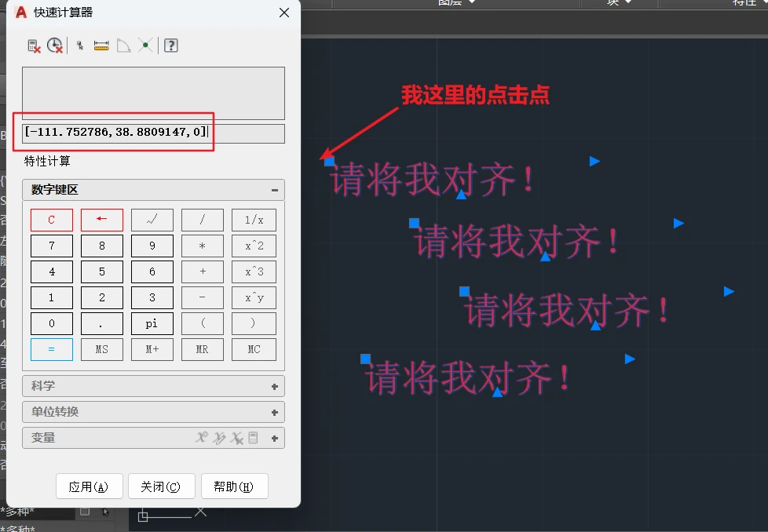The width and height of the screenshot is (768, 532).
Task: Click the red backspace arrow button
Action: pyautogui.click(x=102, y=220)
